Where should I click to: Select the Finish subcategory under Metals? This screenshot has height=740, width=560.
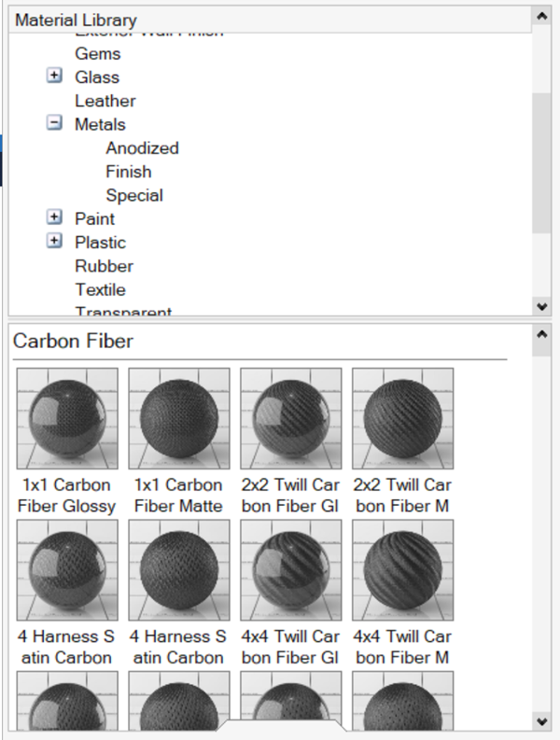point(128,172)
